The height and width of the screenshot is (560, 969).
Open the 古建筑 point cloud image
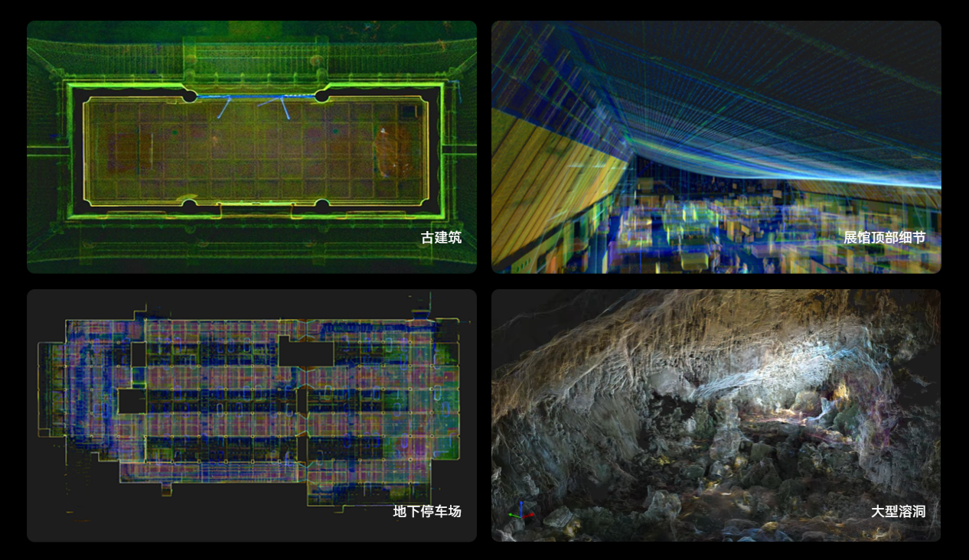click(x=251, y=146)
